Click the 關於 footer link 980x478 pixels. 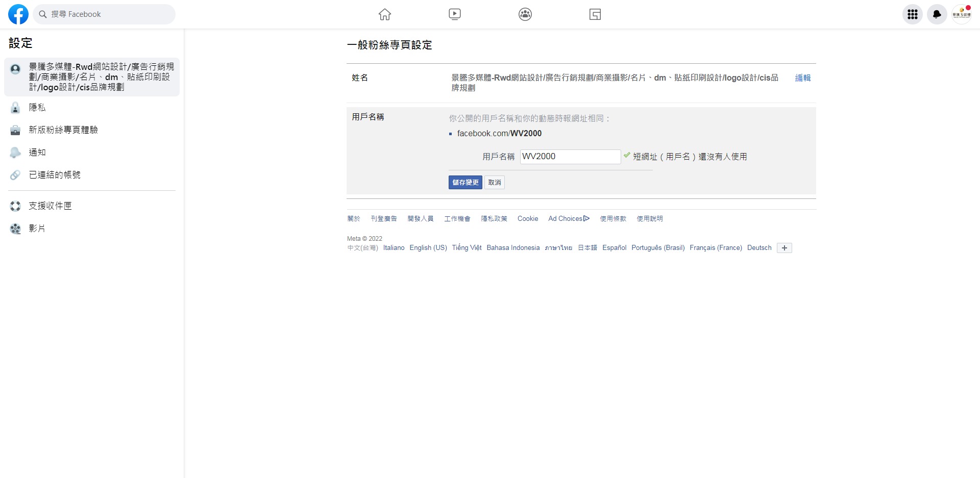[x=353, y=219]
